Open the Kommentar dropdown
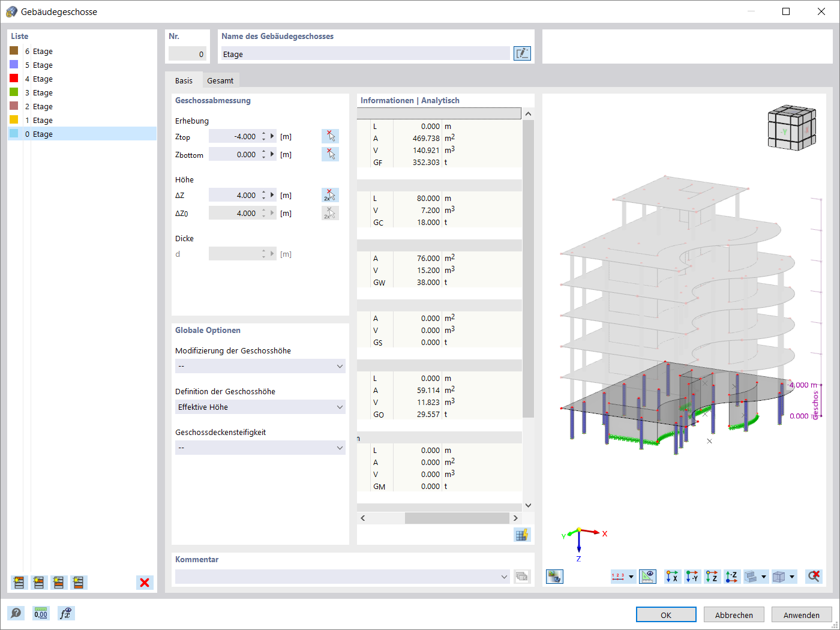 click(504, 577)
